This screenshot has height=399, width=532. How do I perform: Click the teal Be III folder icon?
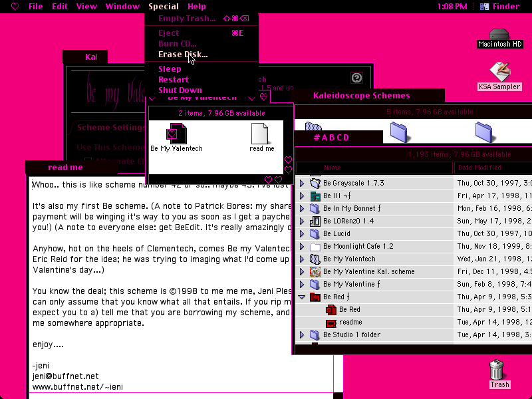315,196
